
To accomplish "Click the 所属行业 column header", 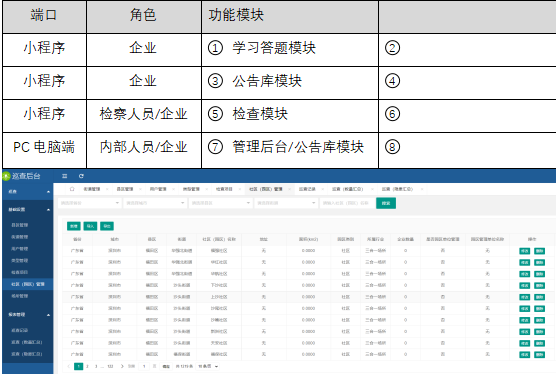I will [x=376, y=239].
